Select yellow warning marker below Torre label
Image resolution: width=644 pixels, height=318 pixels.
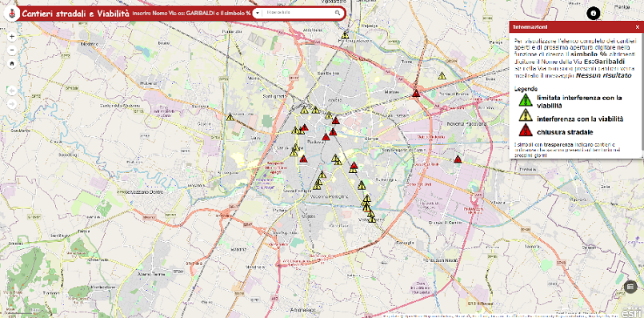pos(442,76)
